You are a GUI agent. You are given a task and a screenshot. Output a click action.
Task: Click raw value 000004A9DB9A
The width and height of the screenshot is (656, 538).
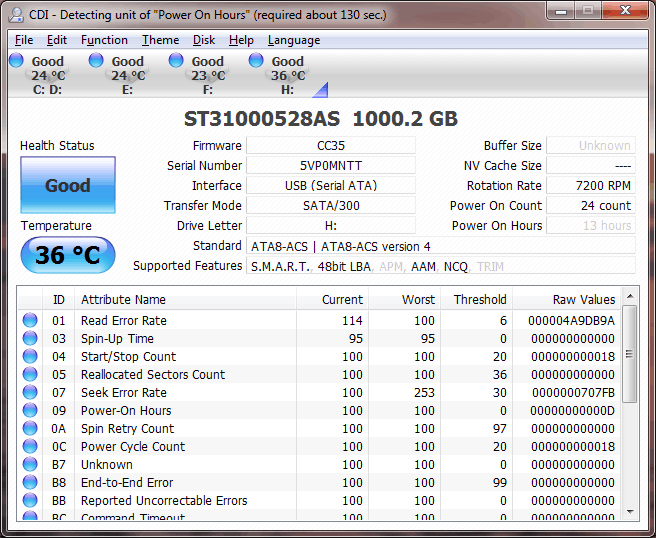point(571,320)
